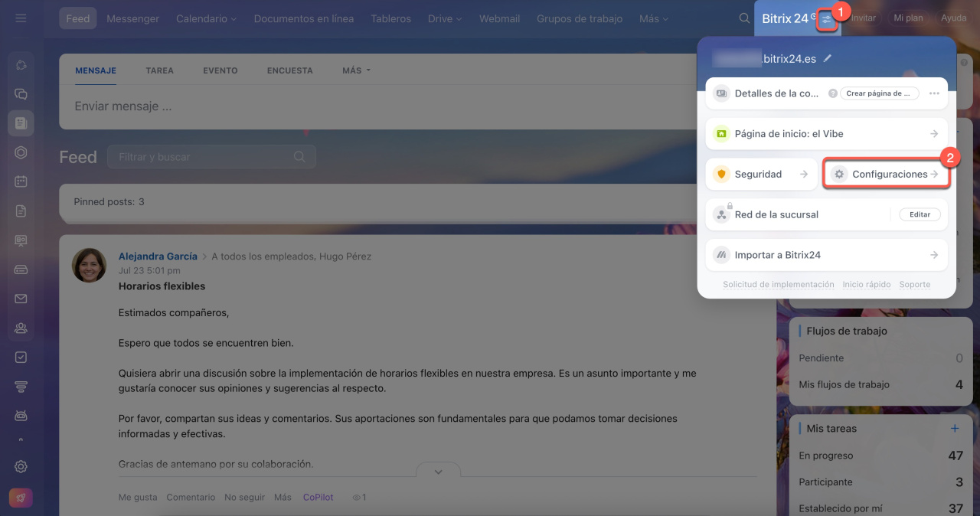The height and width of the screenshot is (516, 980).
Task: Expand the small chevron above the sidebar gear
Action: (21, 440)
